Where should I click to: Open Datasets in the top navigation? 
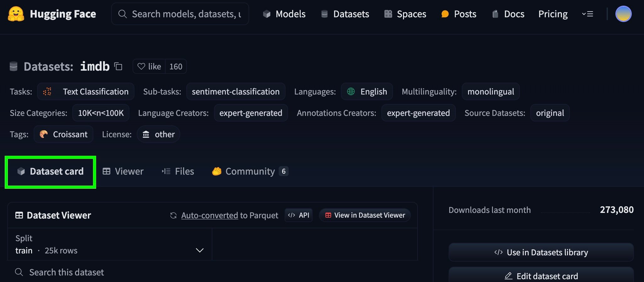point(345,14)
